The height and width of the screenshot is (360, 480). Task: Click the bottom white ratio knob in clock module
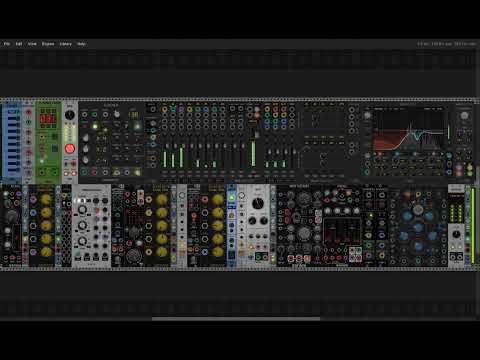[86, 160]
